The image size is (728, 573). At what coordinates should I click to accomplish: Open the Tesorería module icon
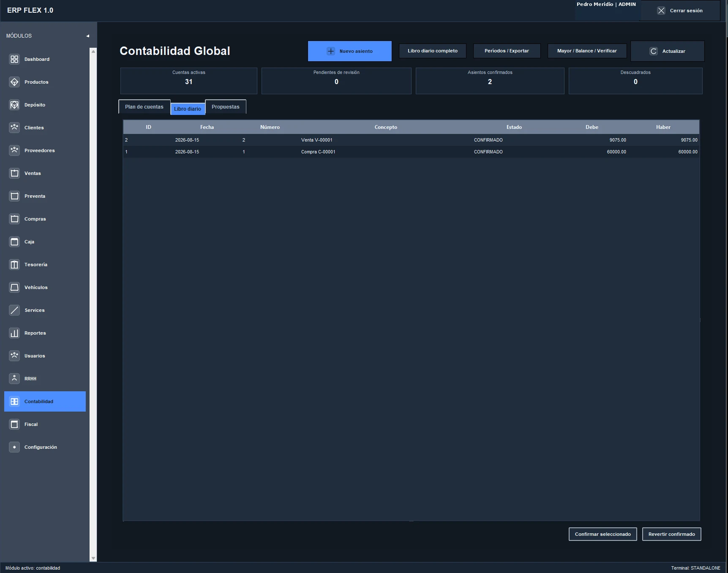[14, 265]
